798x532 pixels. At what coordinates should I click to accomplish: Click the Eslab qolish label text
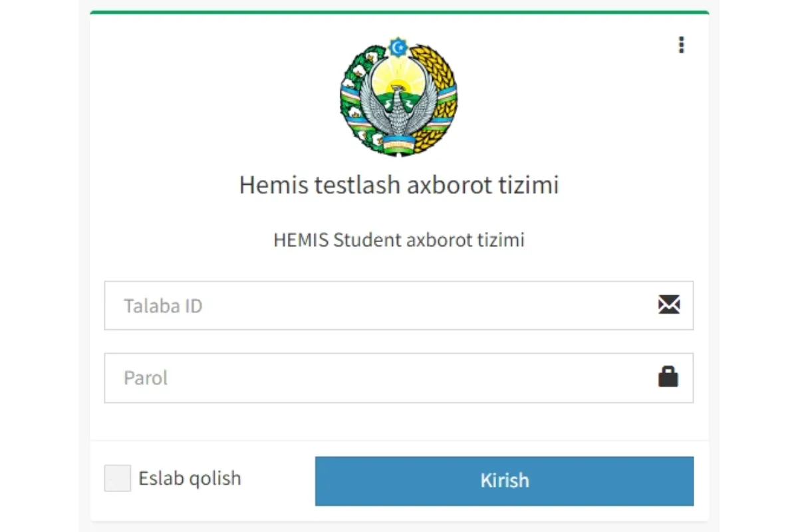(190, 478)
